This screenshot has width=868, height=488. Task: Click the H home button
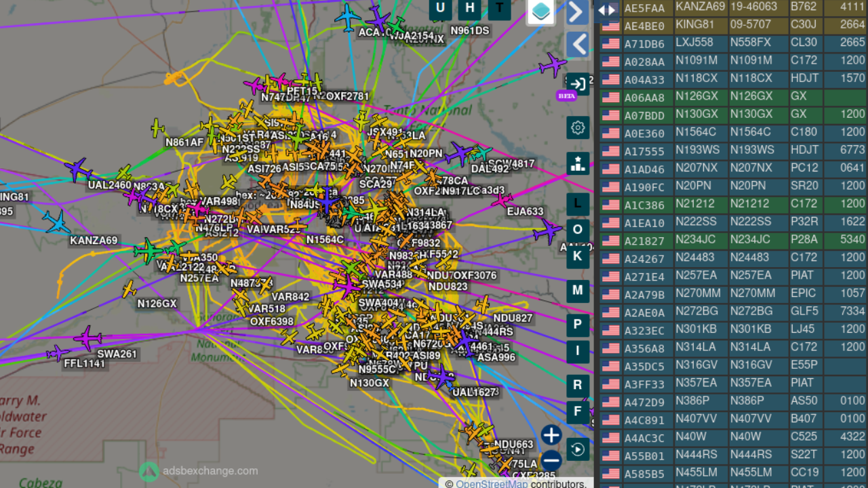(470, 8)
